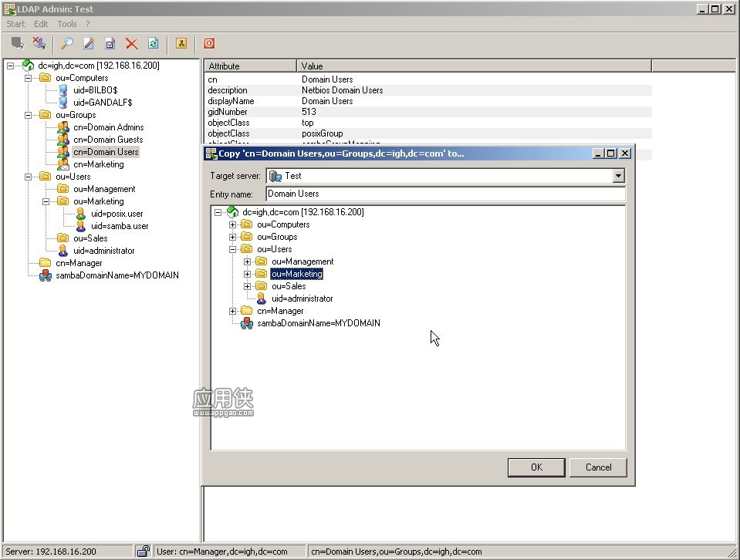Click the green Refresh toolbar icon
This screenshot has width=740, height=560.
154,43
